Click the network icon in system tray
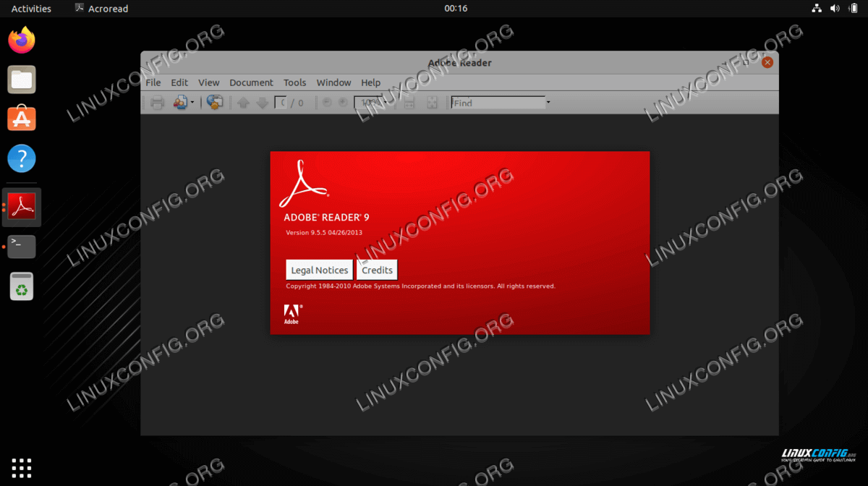 [817, 9]
